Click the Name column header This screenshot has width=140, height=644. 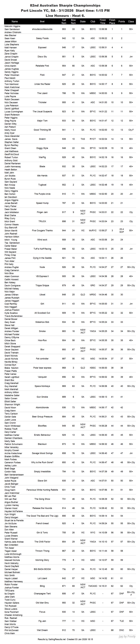[x=15, y=22]
